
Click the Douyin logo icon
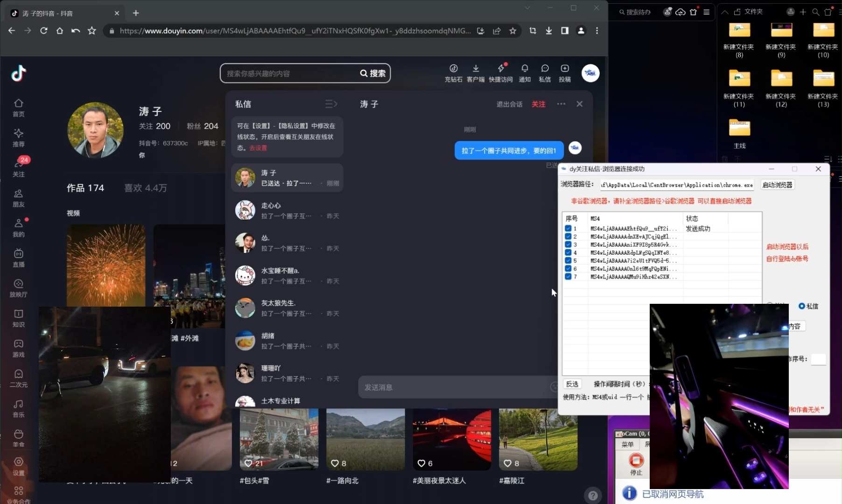point(19,73)
